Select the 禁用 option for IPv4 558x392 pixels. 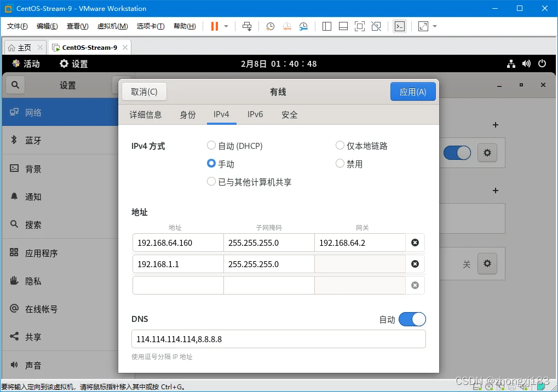[x=340, y=163]
